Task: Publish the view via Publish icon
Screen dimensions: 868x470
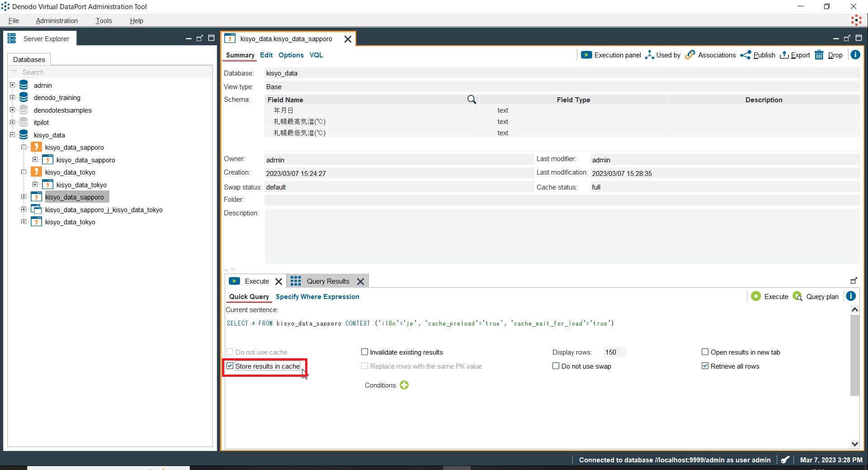Action: [745, 55]
